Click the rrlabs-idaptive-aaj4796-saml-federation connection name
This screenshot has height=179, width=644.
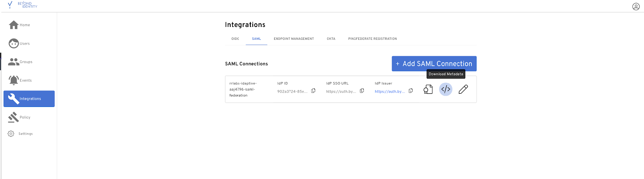pos(243,89)
